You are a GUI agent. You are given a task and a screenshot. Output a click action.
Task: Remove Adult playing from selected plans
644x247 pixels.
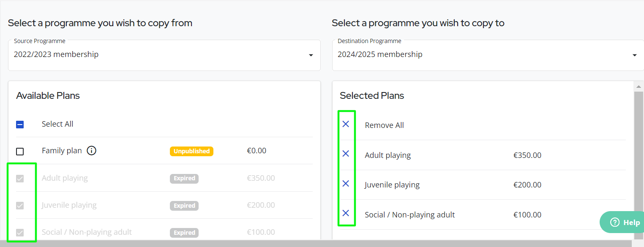(x=346, y=154)
